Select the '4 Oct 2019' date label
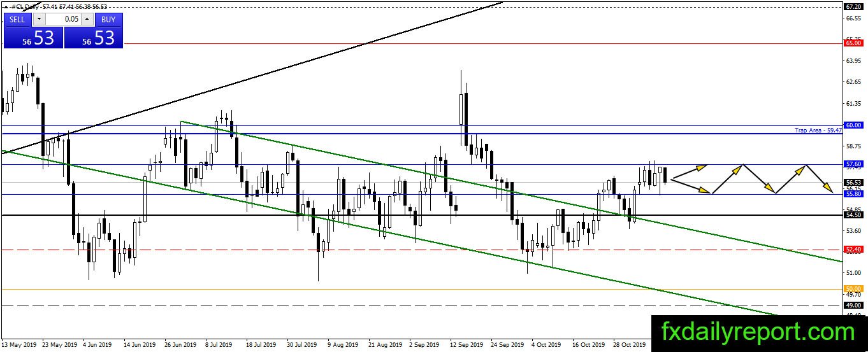 click(547, 345)
